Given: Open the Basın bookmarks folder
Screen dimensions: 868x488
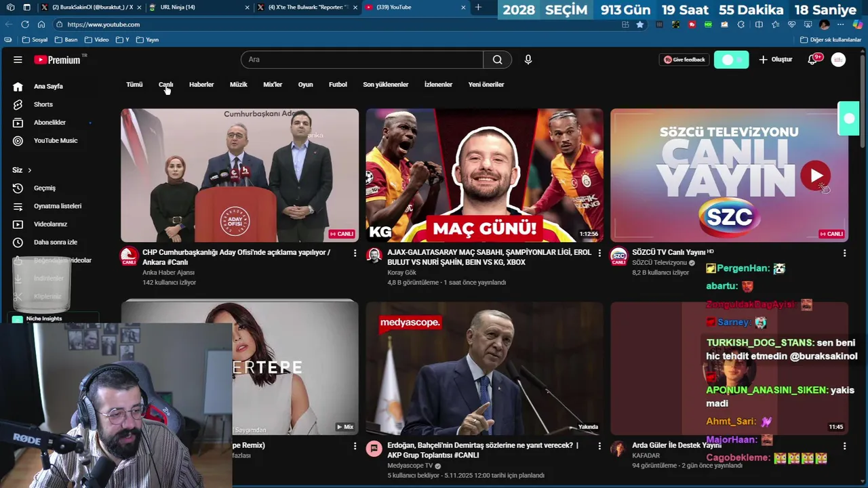Looking at the screenshot, I should pyautogui.click(x=66, y=40).
